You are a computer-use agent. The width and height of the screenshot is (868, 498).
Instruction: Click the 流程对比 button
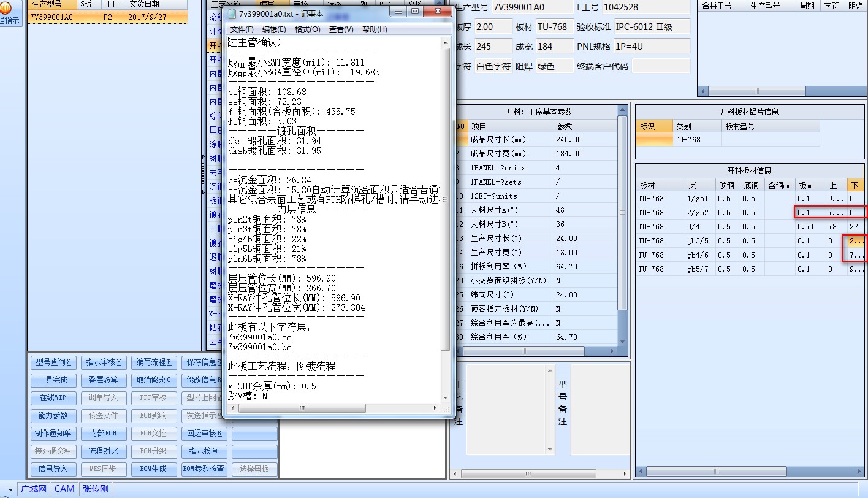click(x=104, y=451)
